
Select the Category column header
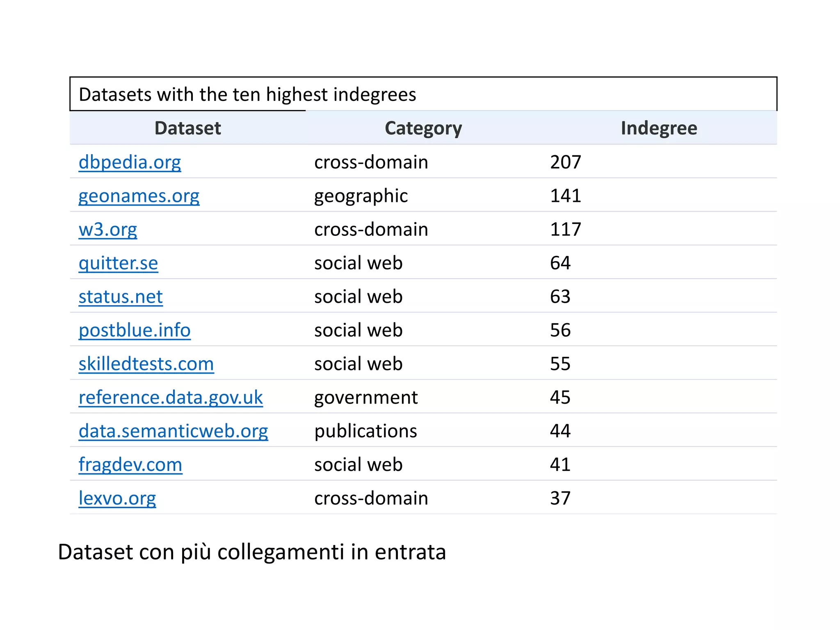pos(423,128)
